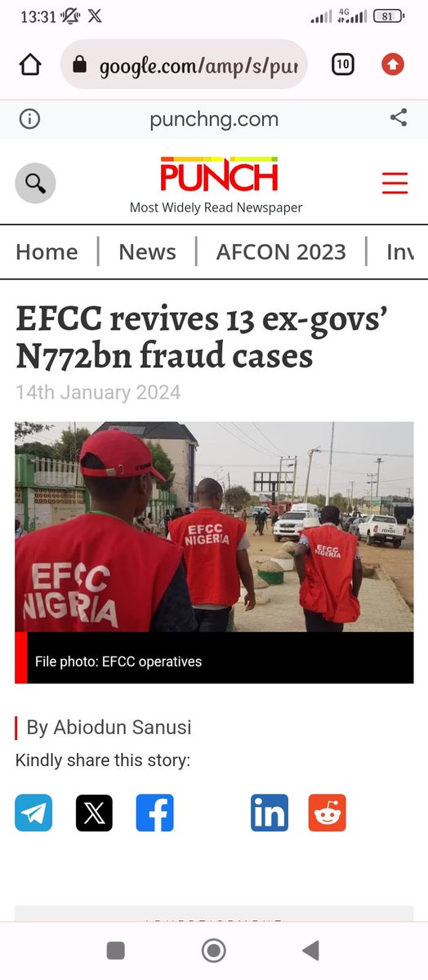Share story via Telegram icon
The image size is (428, 980).
click(x=33, y=813)
